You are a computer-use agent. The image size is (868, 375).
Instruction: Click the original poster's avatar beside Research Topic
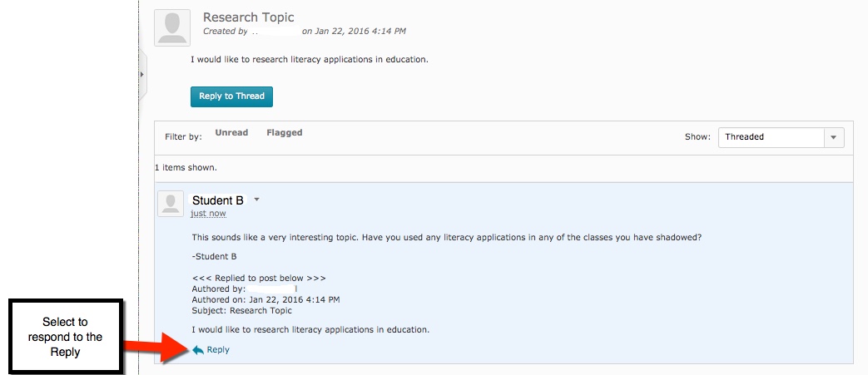172,27
